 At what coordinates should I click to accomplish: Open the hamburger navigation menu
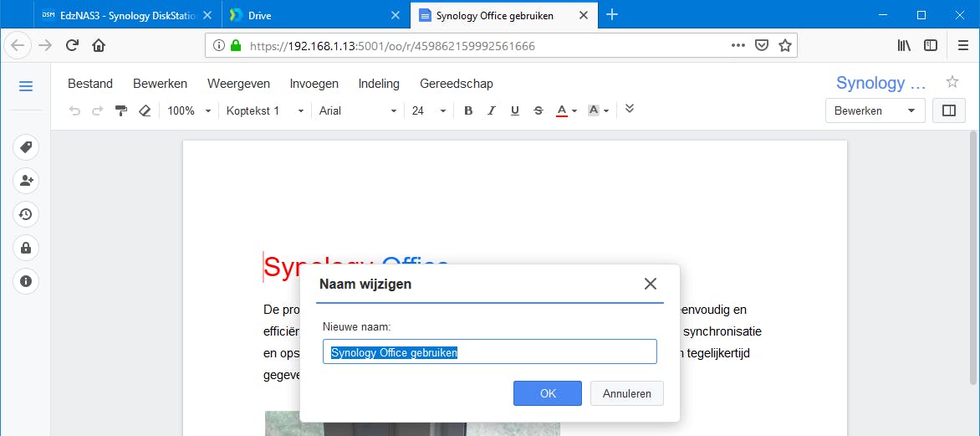point(26,86)
